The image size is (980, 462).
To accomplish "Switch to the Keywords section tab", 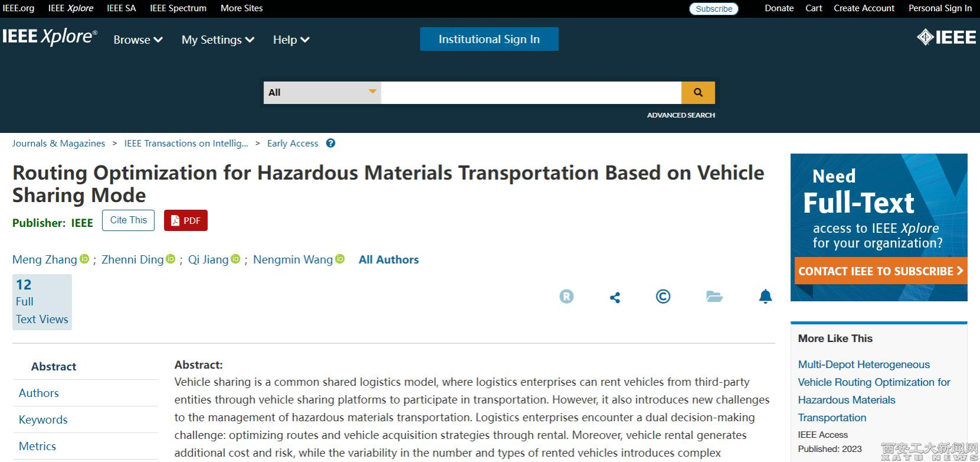I will (43, 419).
